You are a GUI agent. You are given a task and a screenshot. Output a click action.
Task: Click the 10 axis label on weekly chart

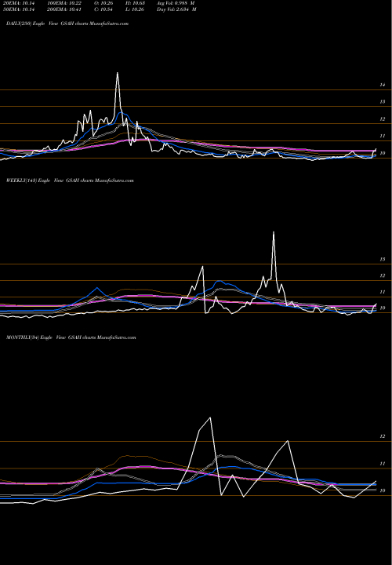tap(383, 308)
